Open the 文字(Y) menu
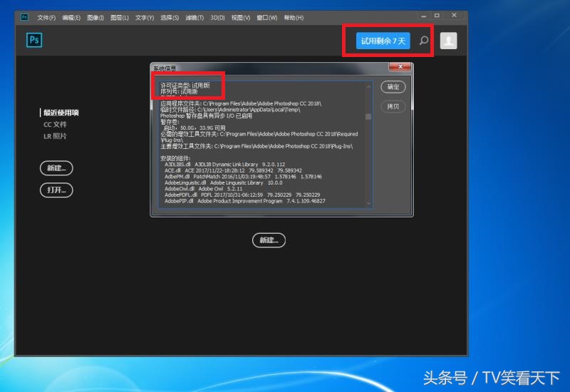The height and width of the screenshot is (392, 570). click(x=145, y=17)
